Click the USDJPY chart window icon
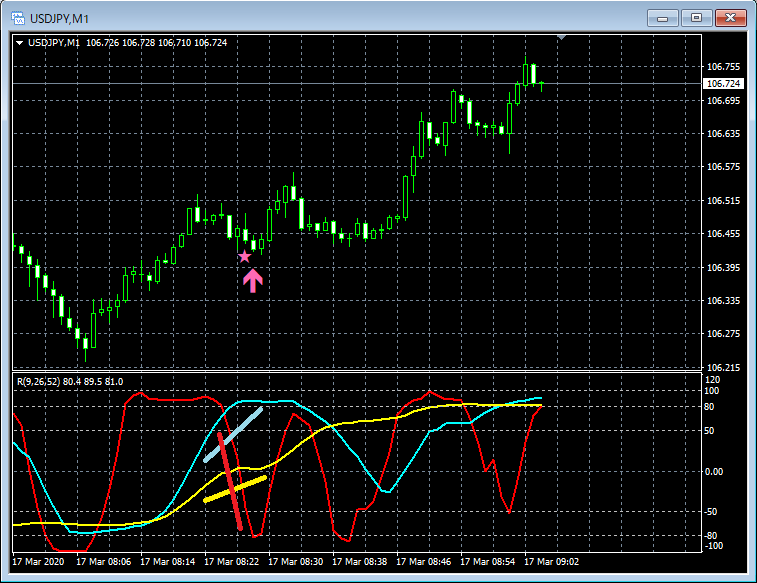757x583 pixels. [18, 18]
